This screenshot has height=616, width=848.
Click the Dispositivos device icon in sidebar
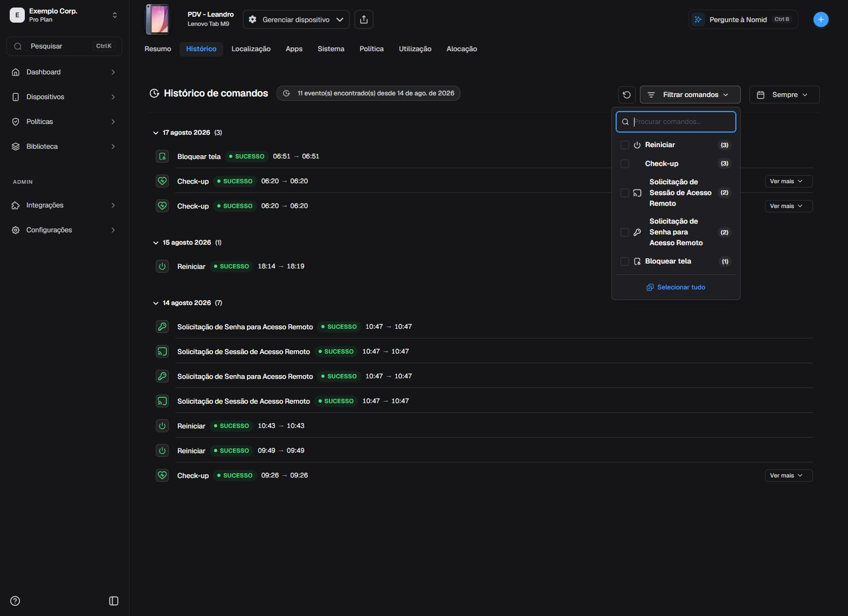coord(16,97)
